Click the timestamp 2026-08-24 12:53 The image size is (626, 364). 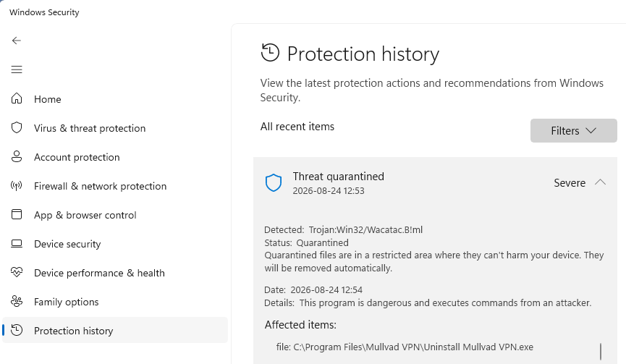(328, 191)
